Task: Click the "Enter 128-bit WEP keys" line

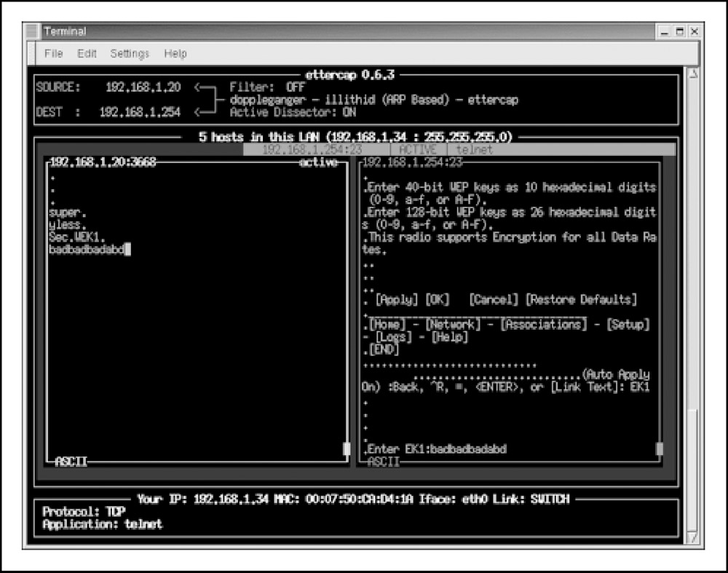Action: pos(510,218)
